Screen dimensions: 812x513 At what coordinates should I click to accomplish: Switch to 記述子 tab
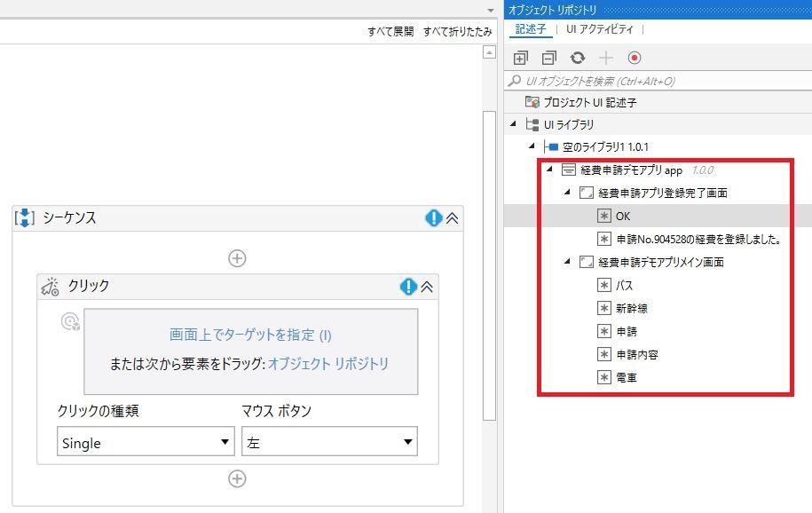click(x=531, y=29)
